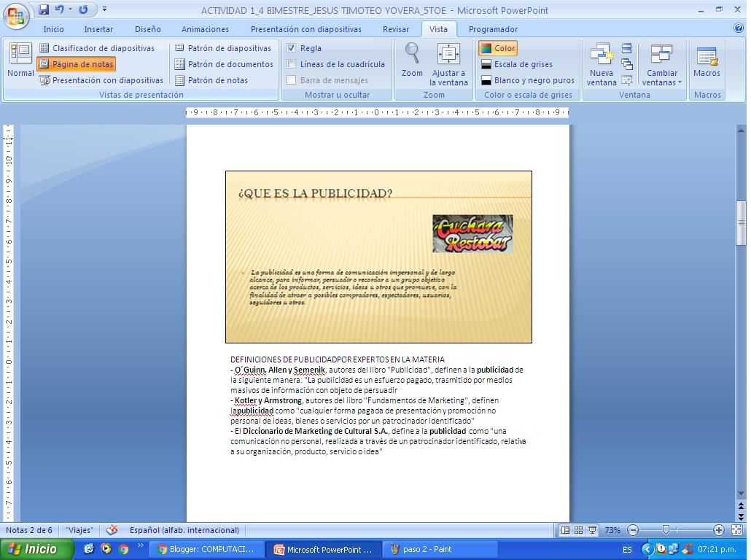Click Español language status button
This screenshot has width=751, height=560.
[184, 530]
